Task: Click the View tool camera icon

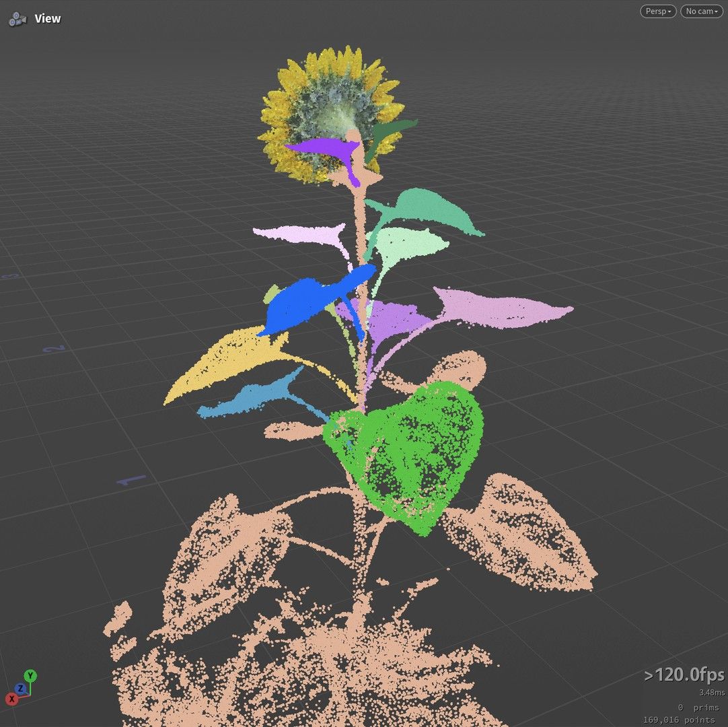Action: pos(17,19)
